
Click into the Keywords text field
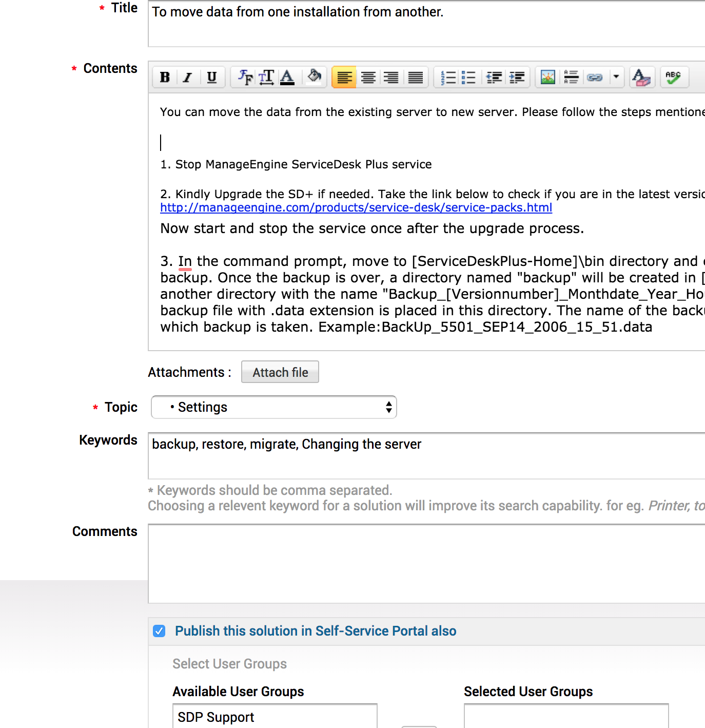426,455
